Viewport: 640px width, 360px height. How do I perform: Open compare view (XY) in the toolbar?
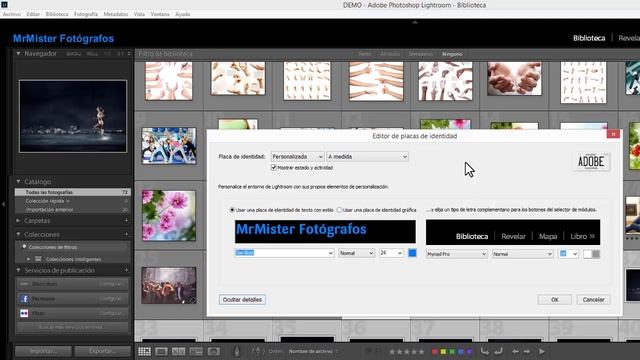(x=178, y=351)
